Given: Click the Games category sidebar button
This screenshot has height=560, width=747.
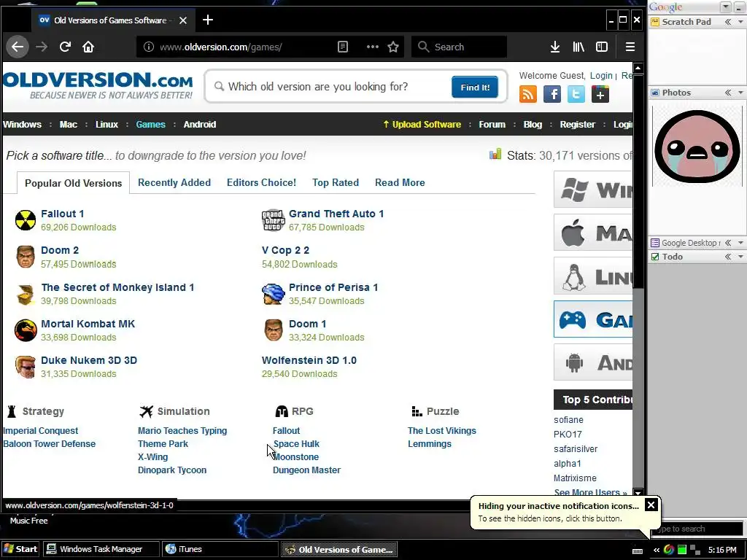Looking at the screenshot, I should coord(593,319).
